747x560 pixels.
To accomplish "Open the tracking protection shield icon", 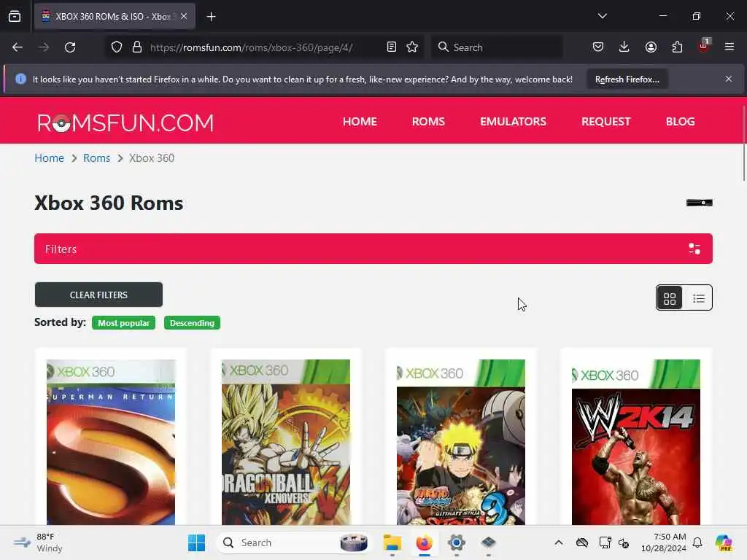I will point(117,47).
